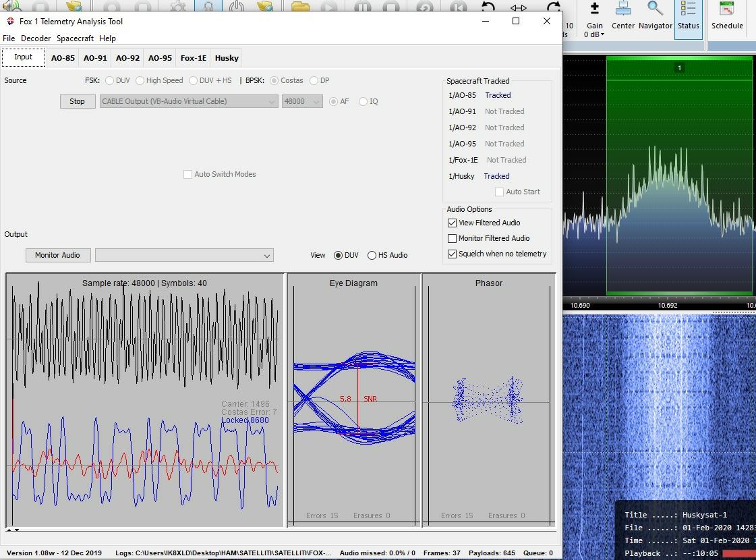Click the red playback progress bar
Viewport: 756px width, 560px height.
tap(738, 553)
